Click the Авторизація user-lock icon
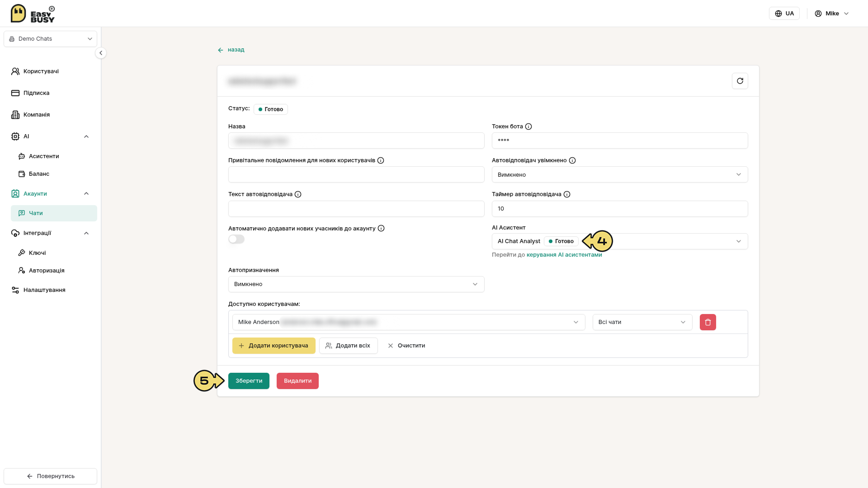Screen dimensions: 868x488 22,271
